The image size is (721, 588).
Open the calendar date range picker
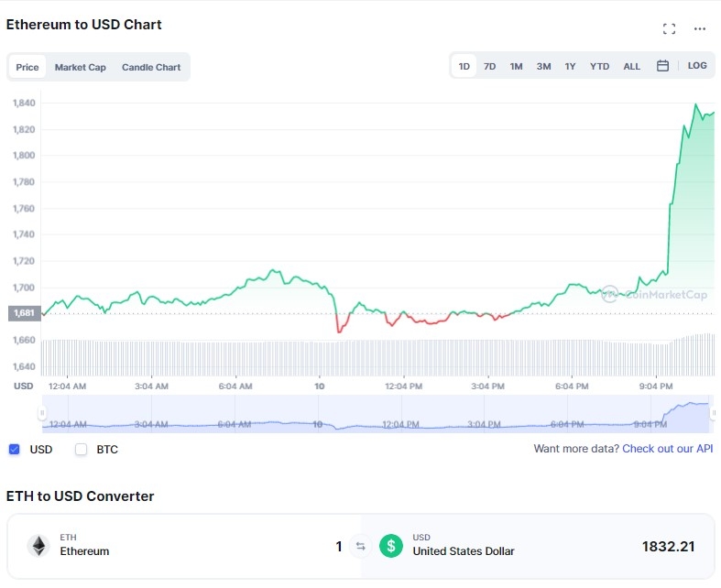point(662,66)
